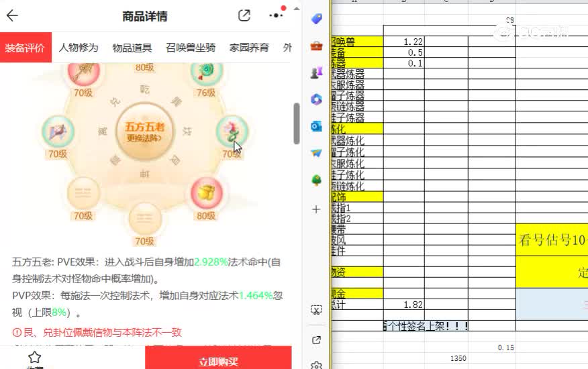This screenshot has height=369, width=588.
Task: Open the red toolbox sidebar icon
Action: click(317, 46)
